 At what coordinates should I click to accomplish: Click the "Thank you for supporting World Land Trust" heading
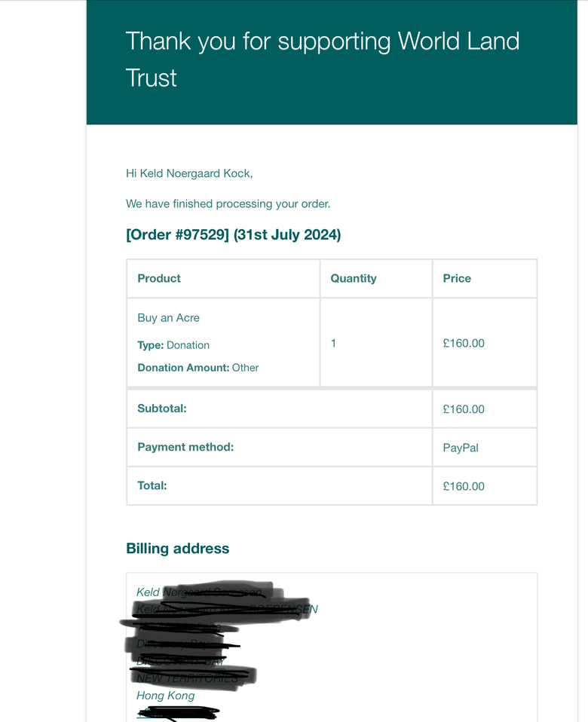tap(323, 60)
